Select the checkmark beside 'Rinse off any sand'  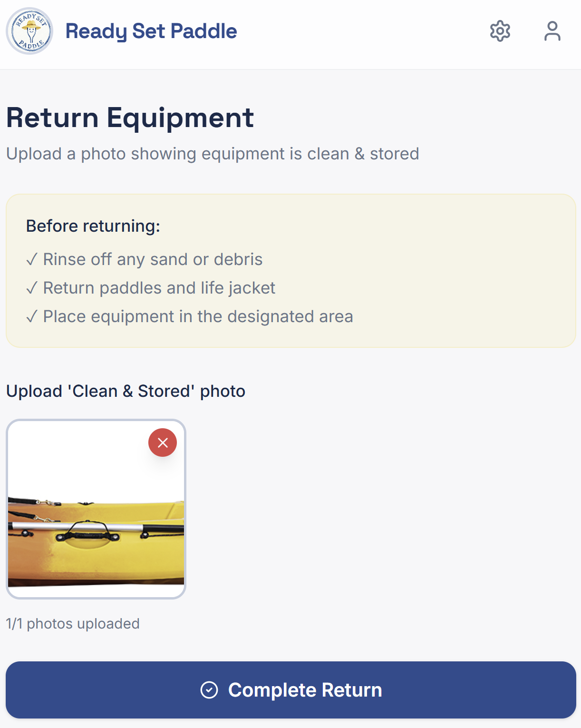(32, 259)
